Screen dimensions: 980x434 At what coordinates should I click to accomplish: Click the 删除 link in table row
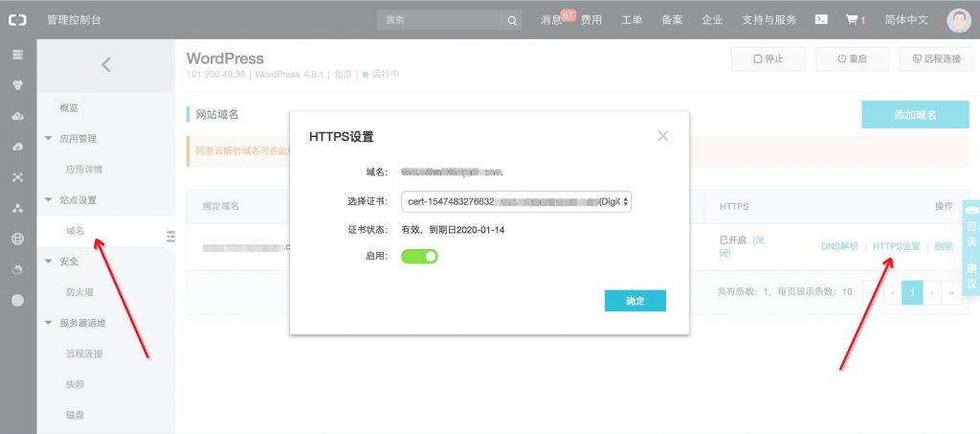(x=944, y=246)
